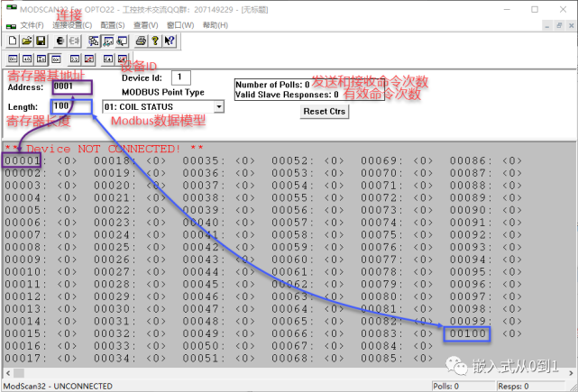Click the grayed-out Disconnect plug icon
The width and height of the screenshot is (578, 392).
(x=74, y=41)
